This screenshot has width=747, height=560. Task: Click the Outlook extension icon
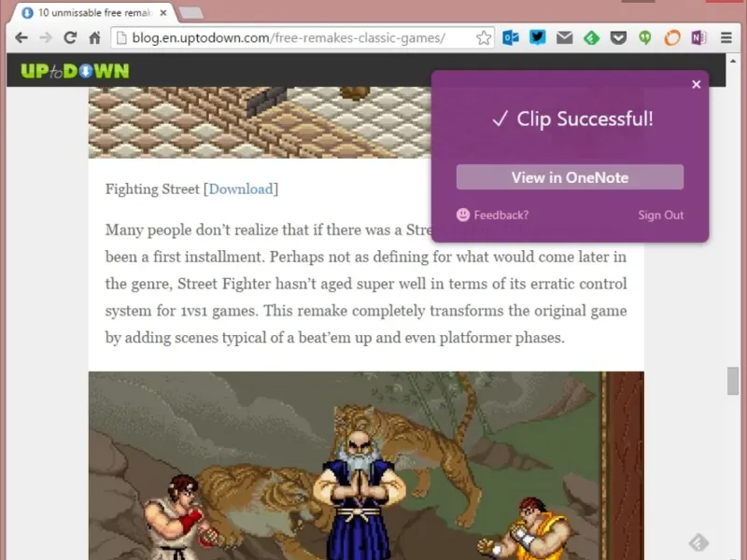(x=510, y=37)
